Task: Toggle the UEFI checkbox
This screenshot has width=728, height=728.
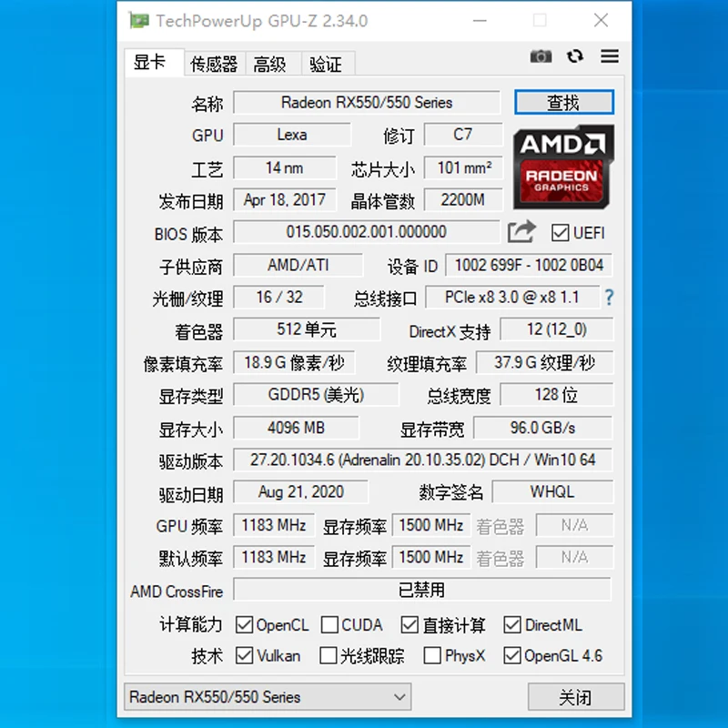Action: click(560, 233)
